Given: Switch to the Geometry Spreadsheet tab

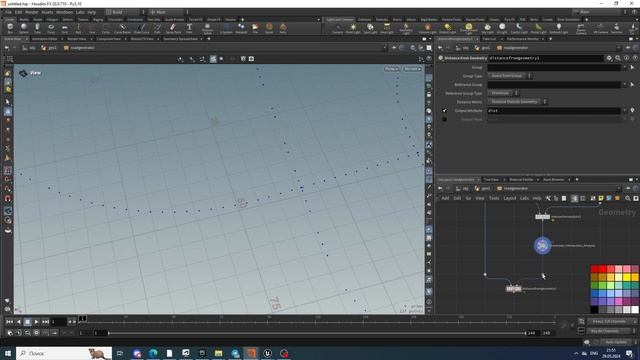Looking at the screenshot, I should click(180, 39).
